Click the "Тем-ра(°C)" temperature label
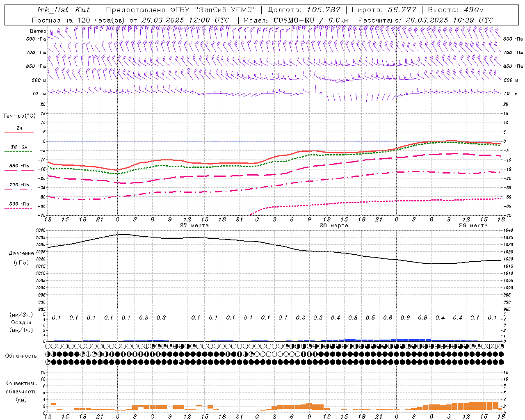This screenshot has width=525, height=420. coord(19,116)
